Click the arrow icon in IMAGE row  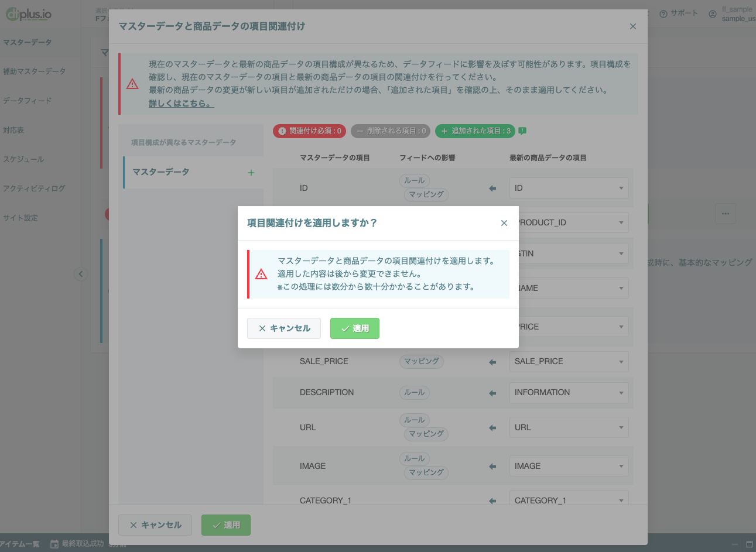point(492,467)
